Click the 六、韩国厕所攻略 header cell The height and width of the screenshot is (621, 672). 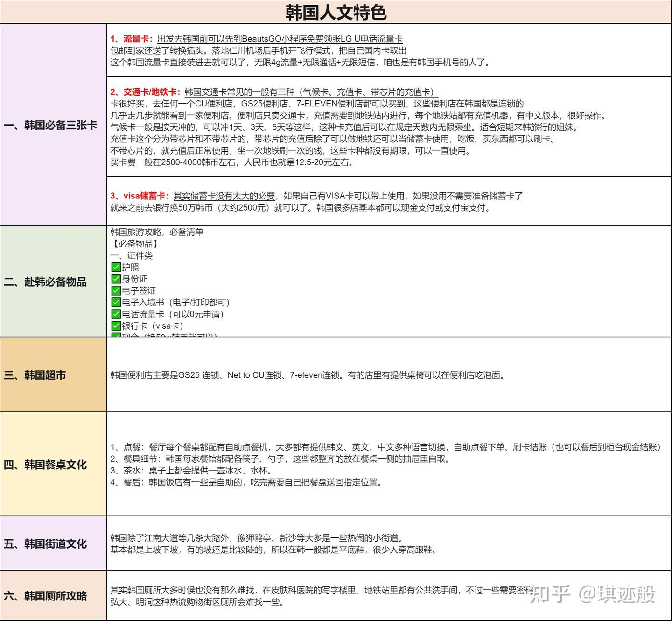(x=54, y=595)
